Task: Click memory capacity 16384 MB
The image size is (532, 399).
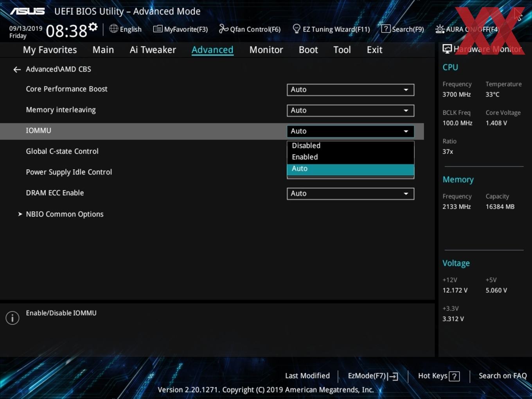Action: [500, 207]
